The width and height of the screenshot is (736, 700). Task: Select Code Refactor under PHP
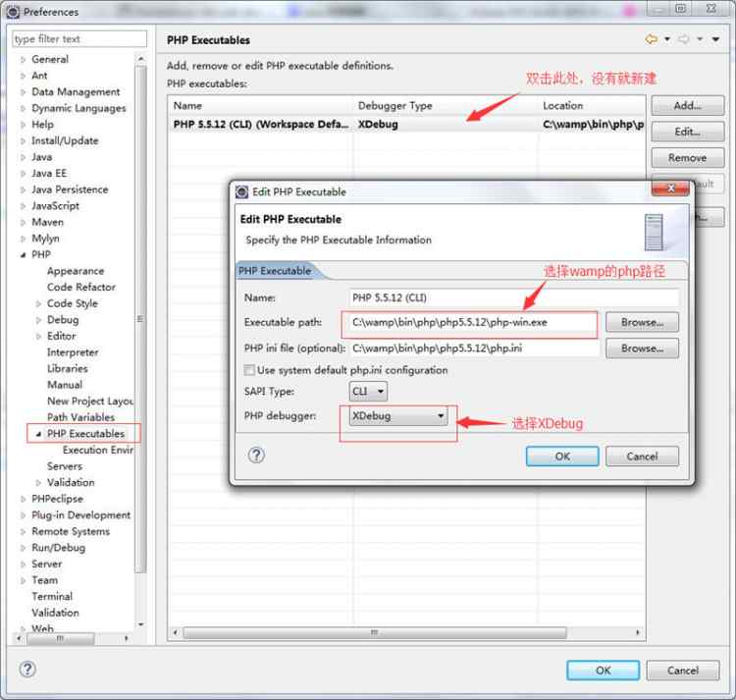(x=81, y=287)
